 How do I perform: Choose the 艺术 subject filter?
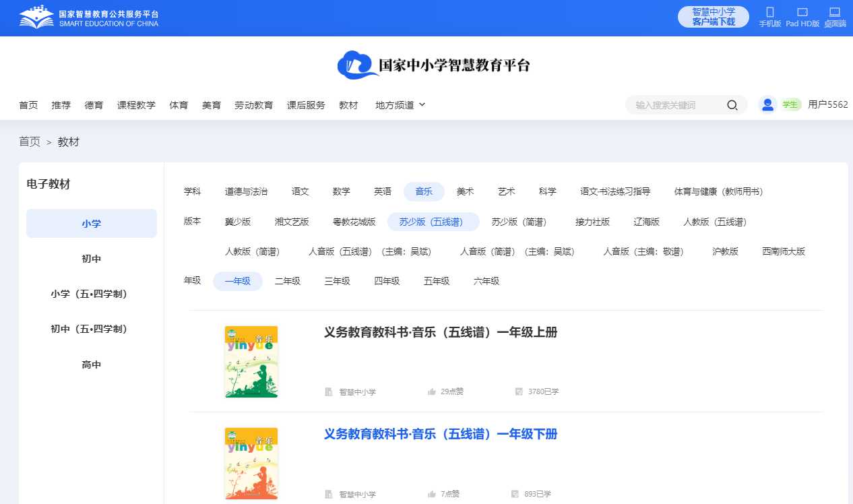tap(507, 191)
